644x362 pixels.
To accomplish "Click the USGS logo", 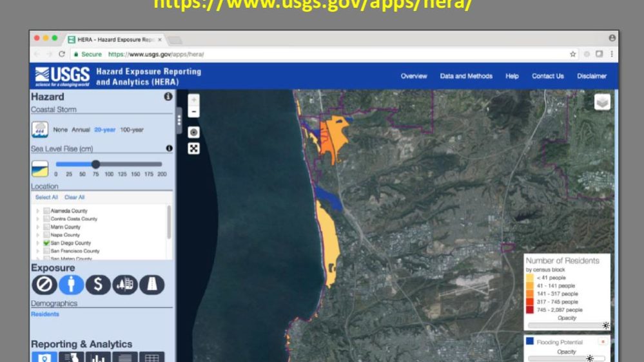I will tap(62, 77).
